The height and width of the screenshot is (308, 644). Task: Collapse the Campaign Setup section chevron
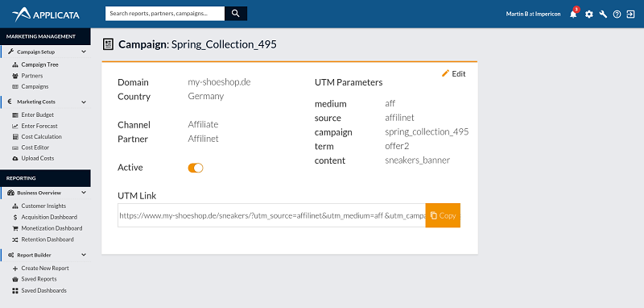pos(84,52)
